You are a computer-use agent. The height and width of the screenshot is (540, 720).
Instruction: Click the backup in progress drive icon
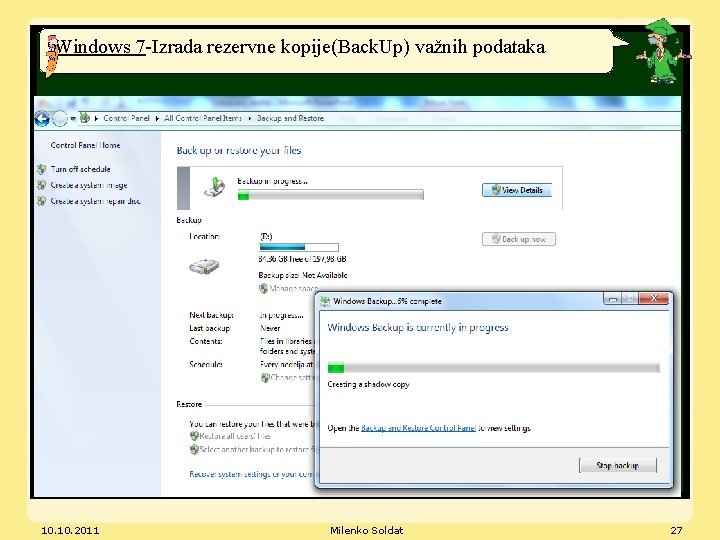coord(214,187)
